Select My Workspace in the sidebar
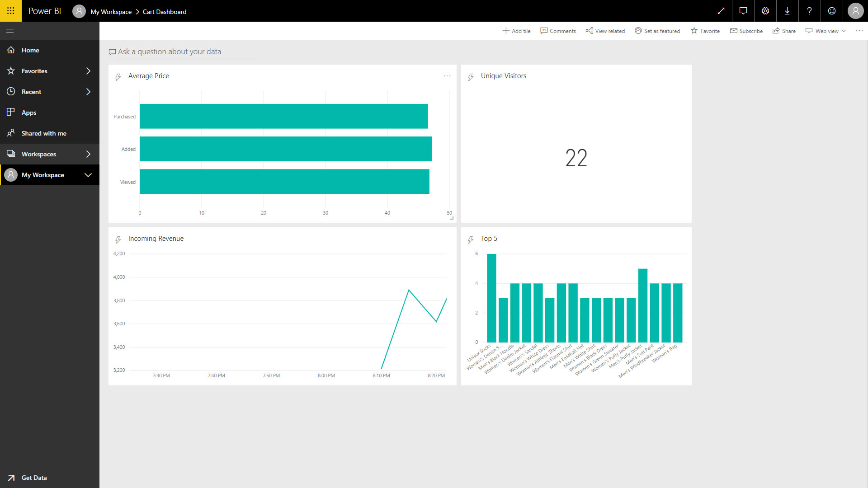868x488 pixels. coord(50,175)
